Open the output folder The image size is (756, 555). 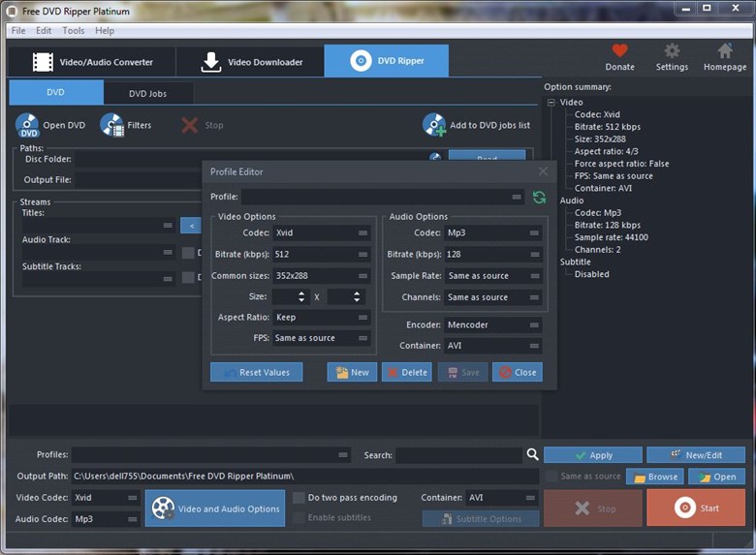pos(717,477)
